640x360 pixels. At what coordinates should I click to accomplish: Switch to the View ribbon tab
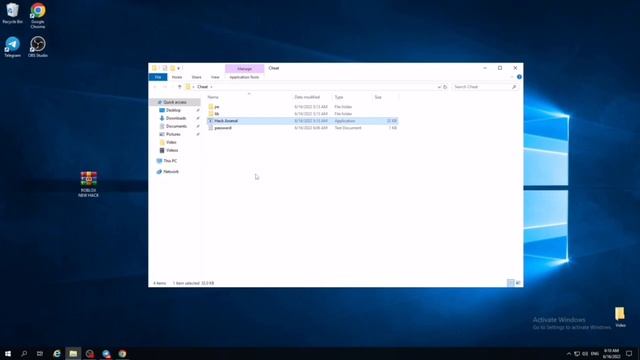pyautogui.click(x=215, y=77)
